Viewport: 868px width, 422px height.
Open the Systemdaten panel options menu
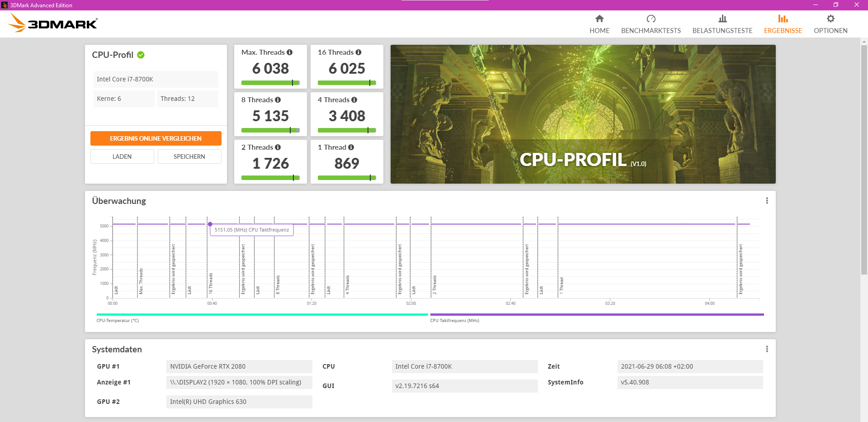767,349
